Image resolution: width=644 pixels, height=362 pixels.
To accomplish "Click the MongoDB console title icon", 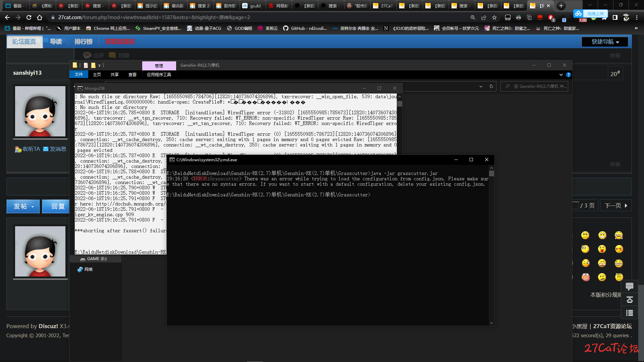I will tap(80, 88).
